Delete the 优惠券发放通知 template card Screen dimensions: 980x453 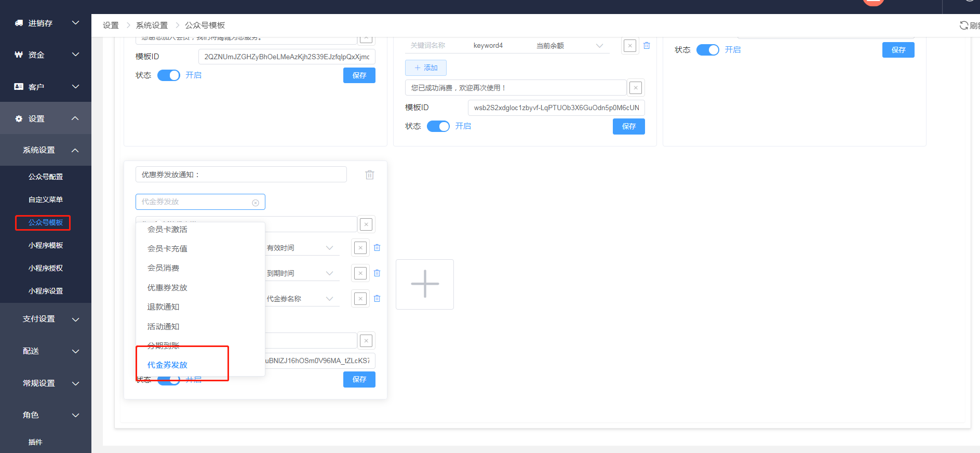point(370,175)
